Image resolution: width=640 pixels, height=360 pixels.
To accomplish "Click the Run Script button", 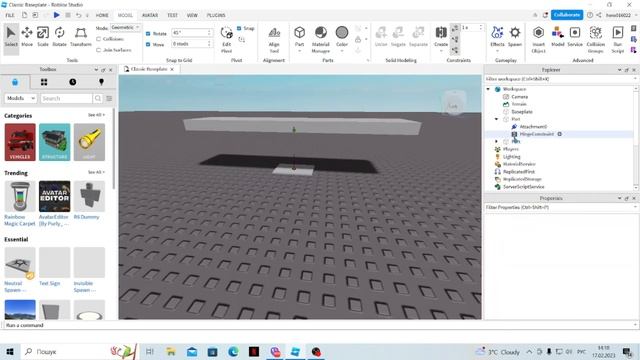I will 618,39.
